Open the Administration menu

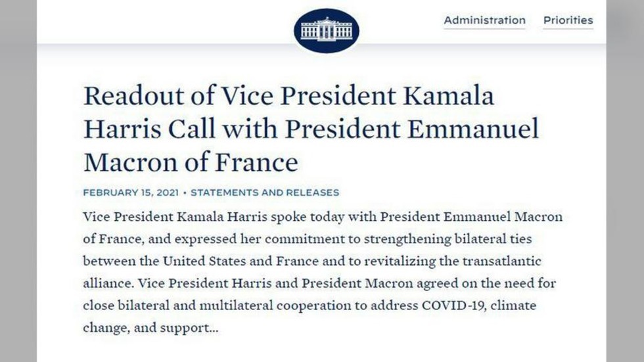[485, 20]
